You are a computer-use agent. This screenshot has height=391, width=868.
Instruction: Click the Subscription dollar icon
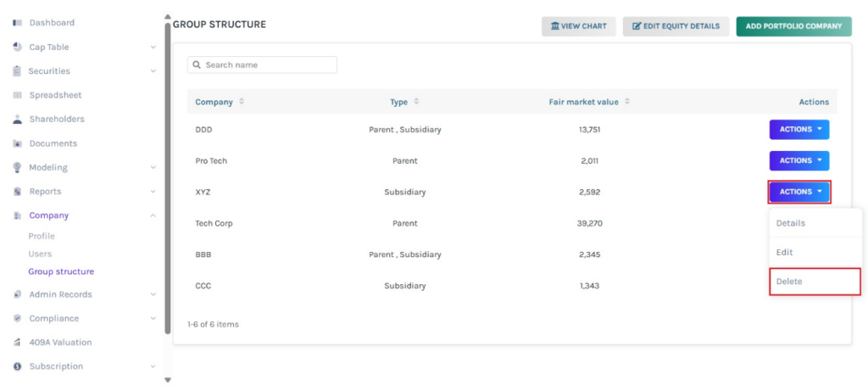17,366
